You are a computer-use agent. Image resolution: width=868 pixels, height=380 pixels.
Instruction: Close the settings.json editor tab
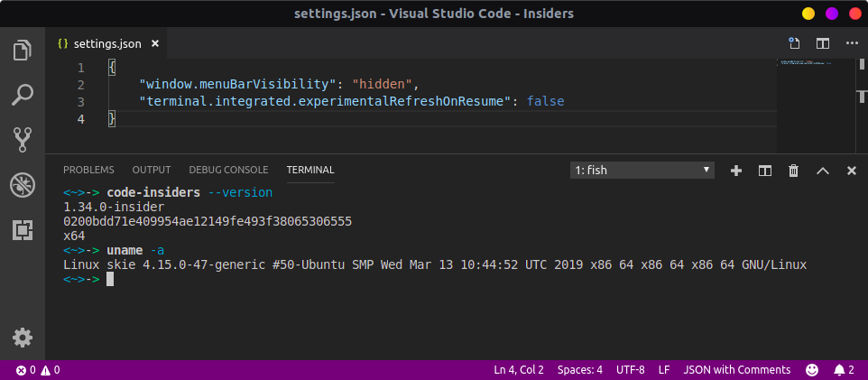tap(155, 43)
